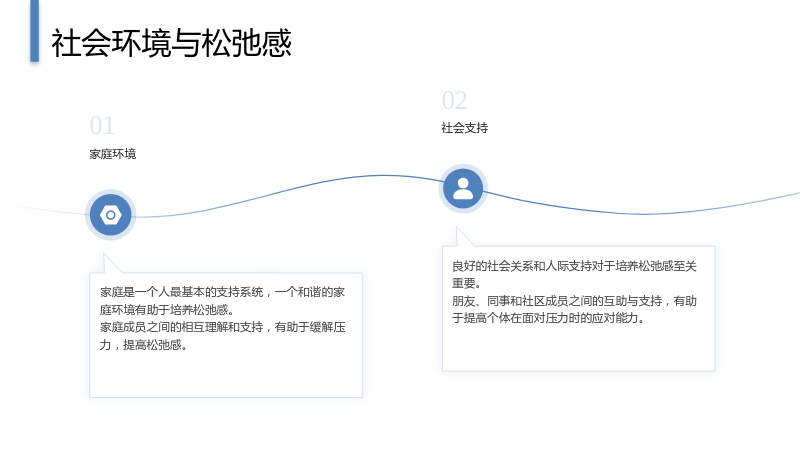Select the number 02 label
This screenshot has height=450, width=800.
tap(454, 101)
